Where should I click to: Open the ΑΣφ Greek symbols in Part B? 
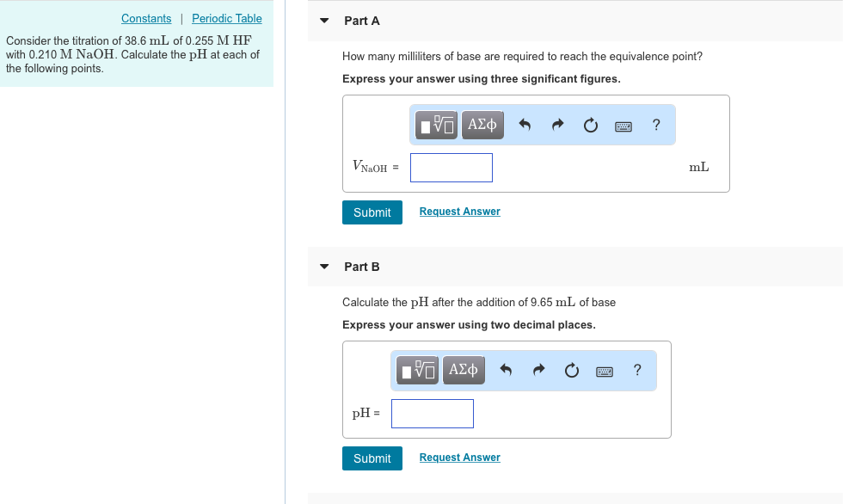(x=464, y=370)
